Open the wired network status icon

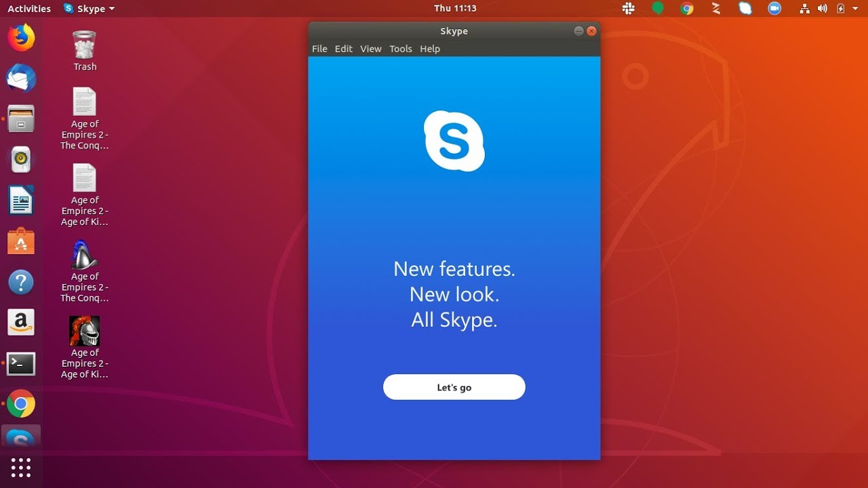pos(805,9)
